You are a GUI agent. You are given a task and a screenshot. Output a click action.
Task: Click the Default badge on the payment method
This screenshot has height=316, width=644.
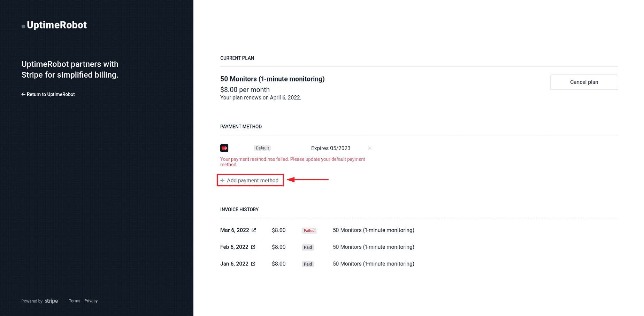[x=262, y=148]
